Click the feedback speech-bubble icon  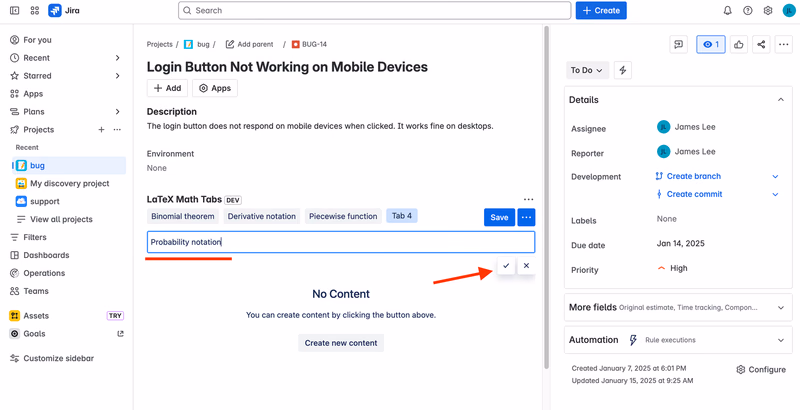(679, 44)
